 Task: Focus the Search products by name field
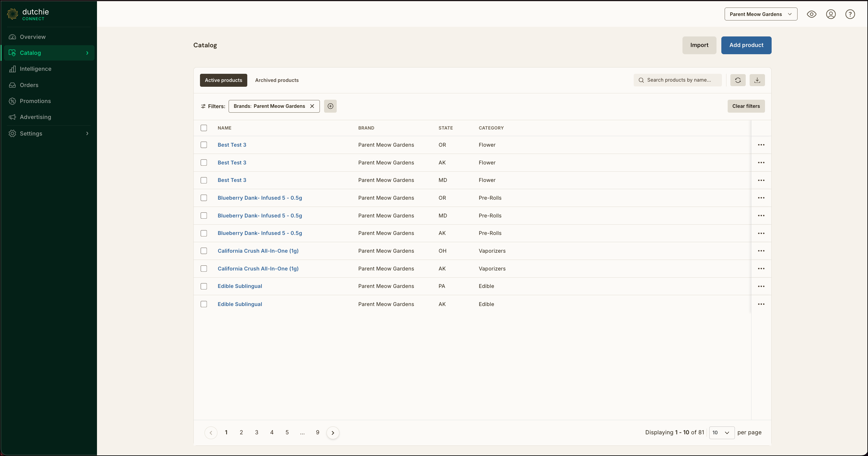[678, 80]
